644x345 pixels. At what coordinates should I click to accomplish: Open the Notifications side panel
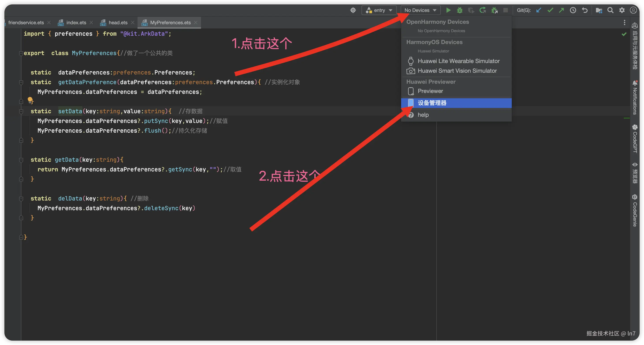[x=635, y=97]
